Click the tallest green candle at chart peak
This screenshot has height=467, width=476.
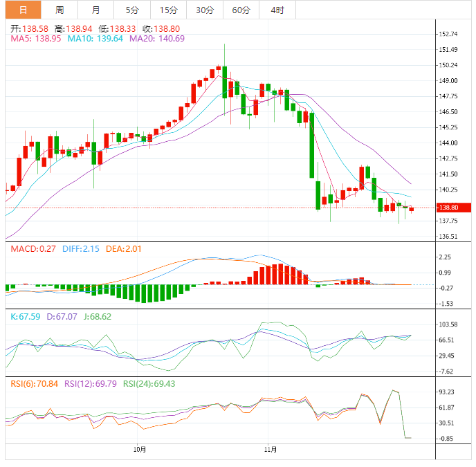coord(224,82)
